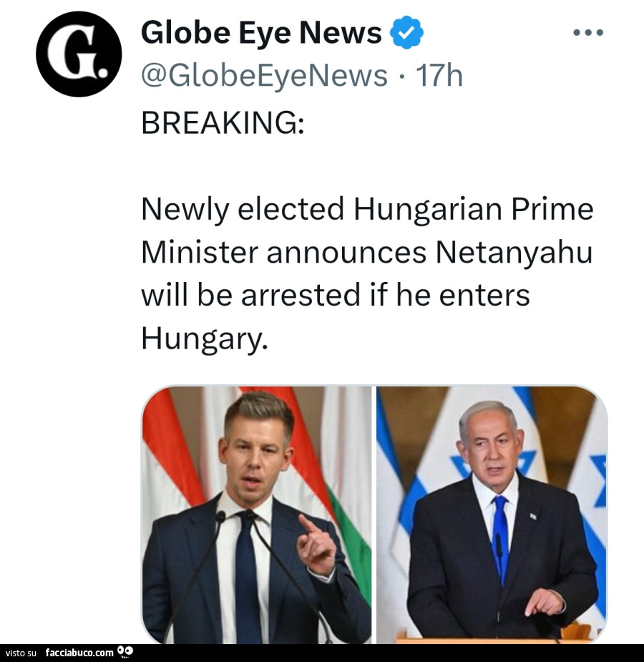Click the @GlobeEyeNews handle
This screenshot has height=662, width=644.
point(265,74)
